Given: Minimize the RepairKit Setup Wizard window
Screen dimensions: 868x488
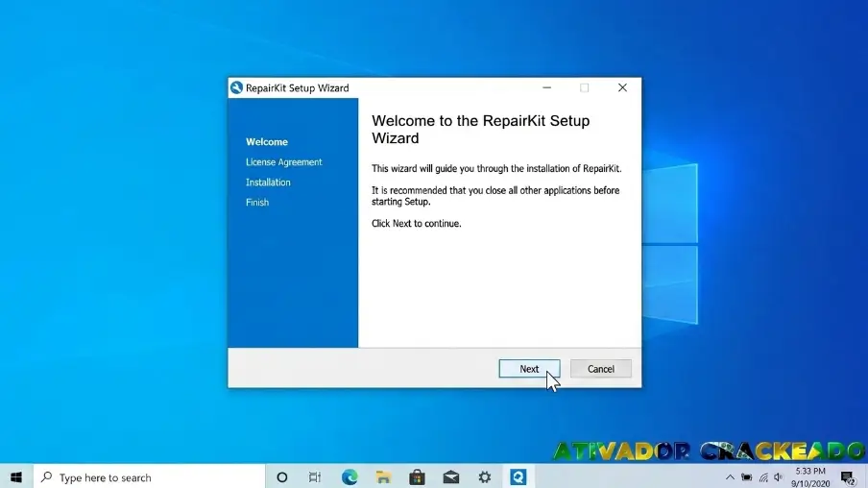Looking at the screenshot, I should pyautogui.click(x=547, y=87).
